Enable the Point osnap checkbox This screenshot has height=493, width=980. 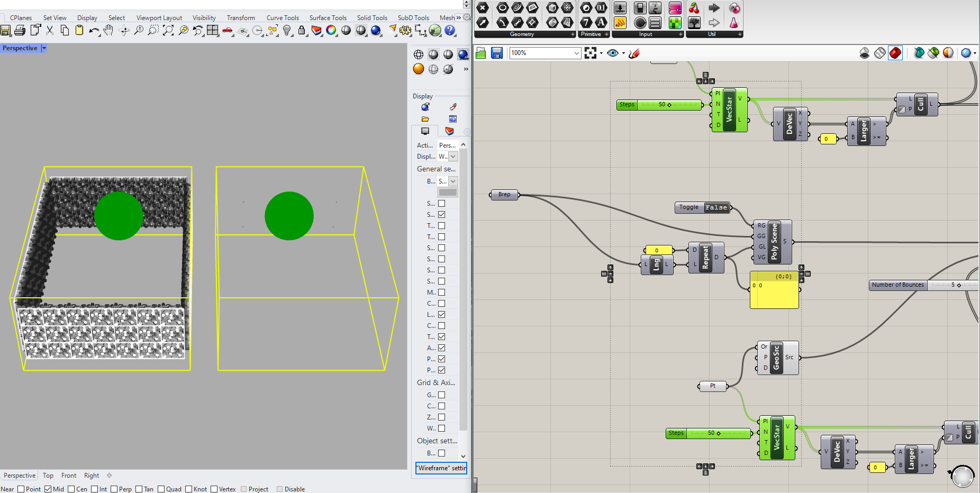click(21, 489)
